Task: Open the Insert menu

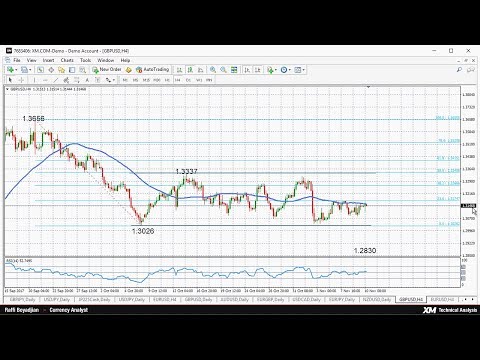Action: (x=48, y=60)
